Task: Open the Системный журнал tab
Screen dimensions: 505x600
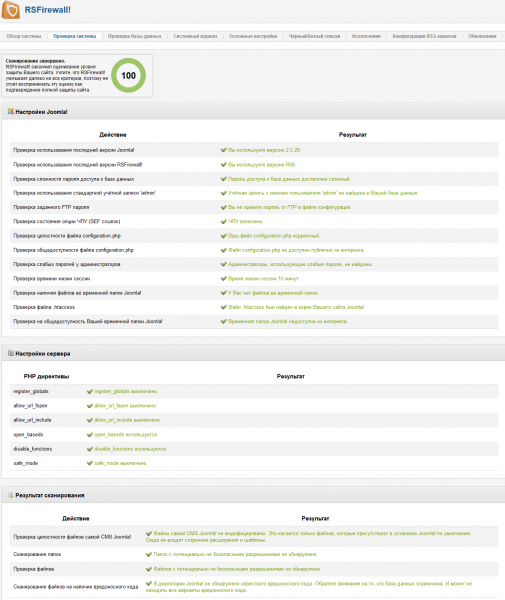Action: [x=195, y=36]
